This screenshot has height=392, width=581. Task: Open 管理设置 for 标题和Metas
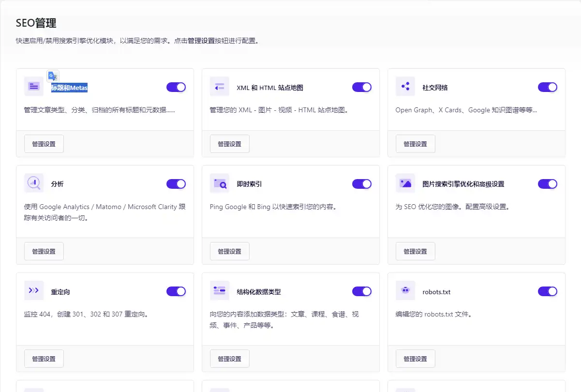coord(44,143)
